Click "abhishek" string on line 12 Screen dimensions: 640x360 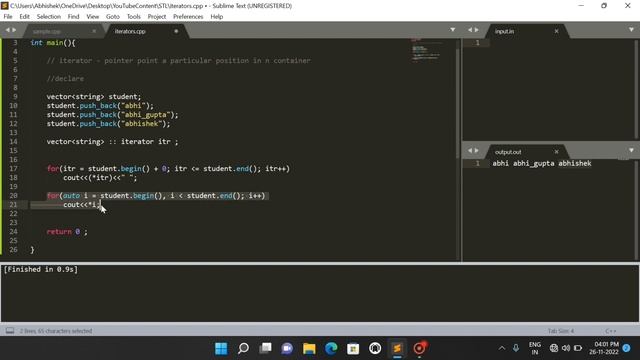coord(141,124)
